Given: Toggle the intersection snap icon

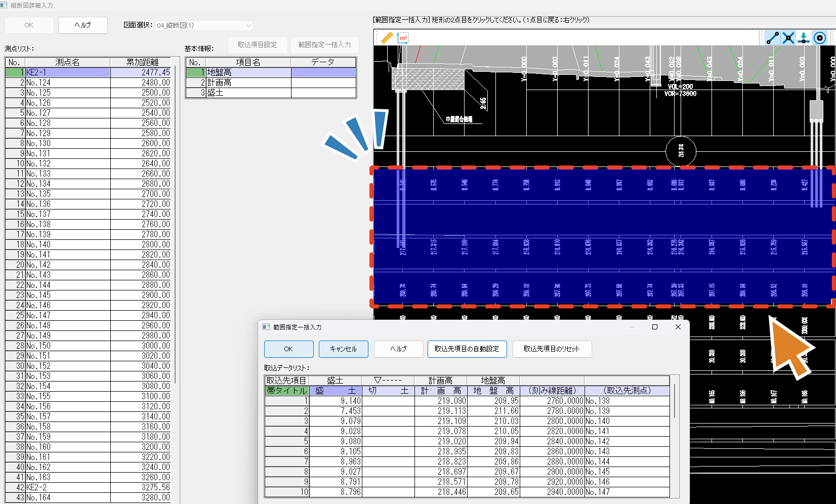Looking at the screenshot, I should tap(788, 38).
